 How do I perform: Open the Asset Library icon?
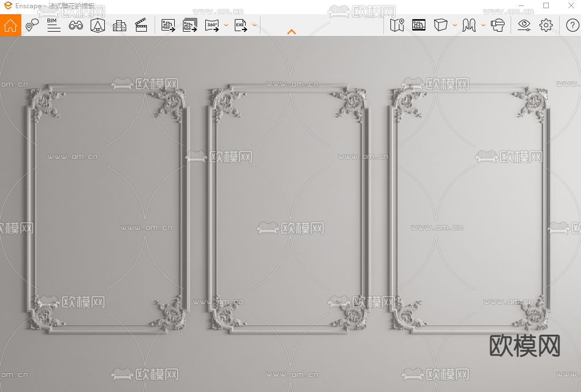pyautogui.click(x=419, y=25)
